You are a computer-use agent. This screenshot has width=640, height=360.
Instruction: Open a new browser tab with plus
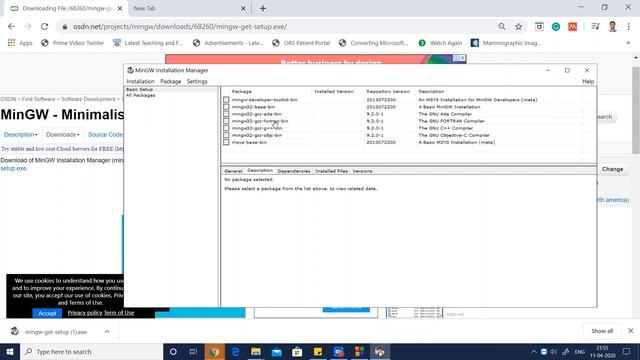coord(263,8)
